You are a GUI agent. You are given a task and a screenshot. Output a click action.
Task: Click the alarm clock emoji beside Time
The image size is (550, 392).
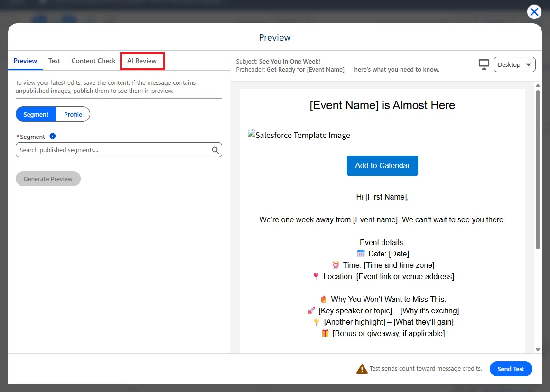(x=336, y=265)
